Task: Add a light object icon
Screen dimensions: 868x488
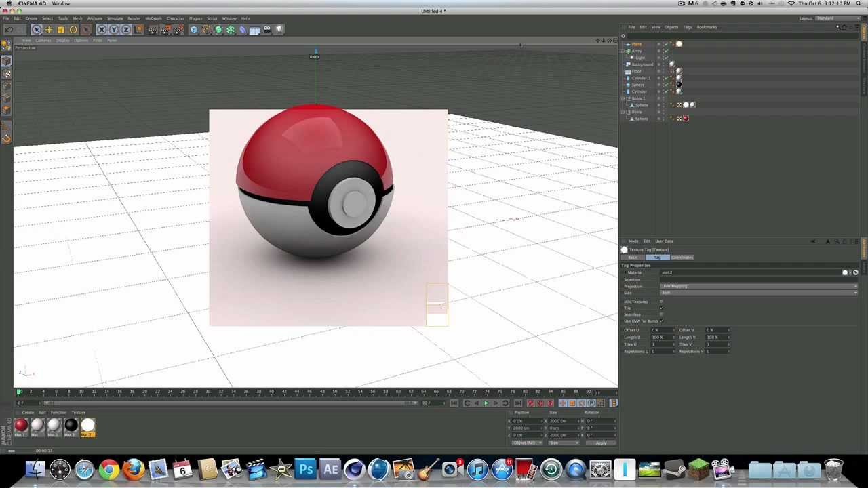Action: [x=279, y=30]
